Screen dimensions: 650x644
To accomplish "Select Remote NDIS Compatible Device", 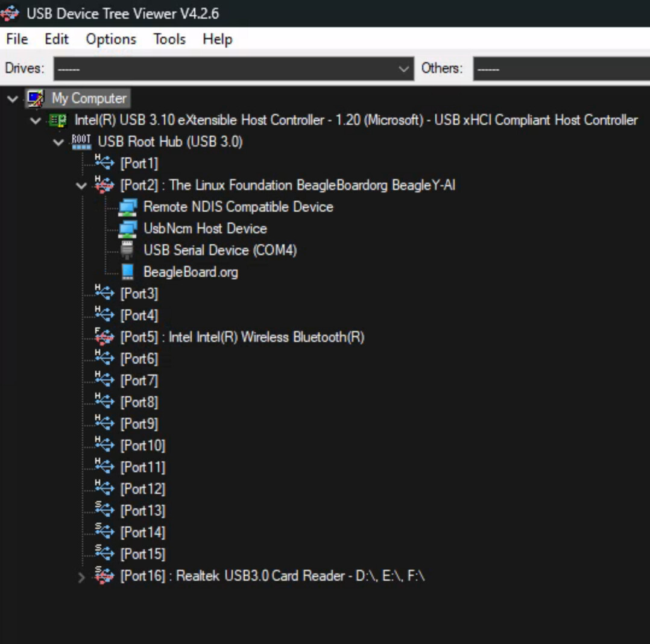I will tap(238, 207).
